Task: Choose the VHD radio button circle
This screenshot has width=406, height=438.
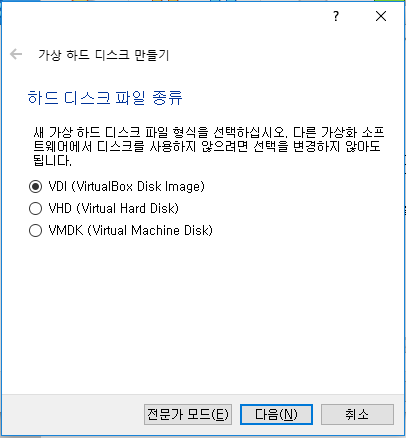Action: (35, 208)
